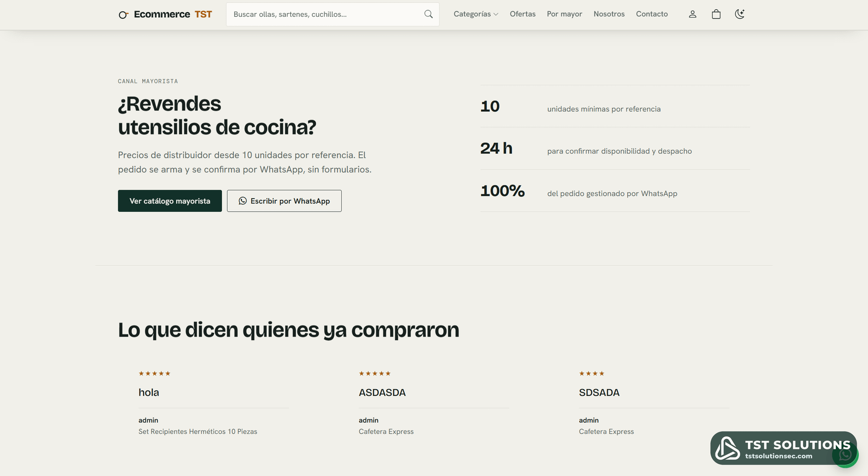
Task: Open the Contacto page
Action: 652,14
